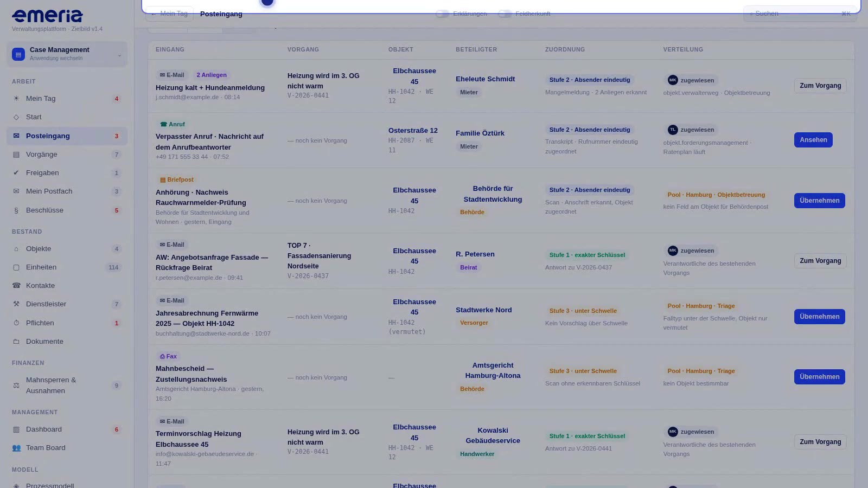Click the Suchen search field
The height and width of the screenshot is (488, 868).
pos(800,14)
